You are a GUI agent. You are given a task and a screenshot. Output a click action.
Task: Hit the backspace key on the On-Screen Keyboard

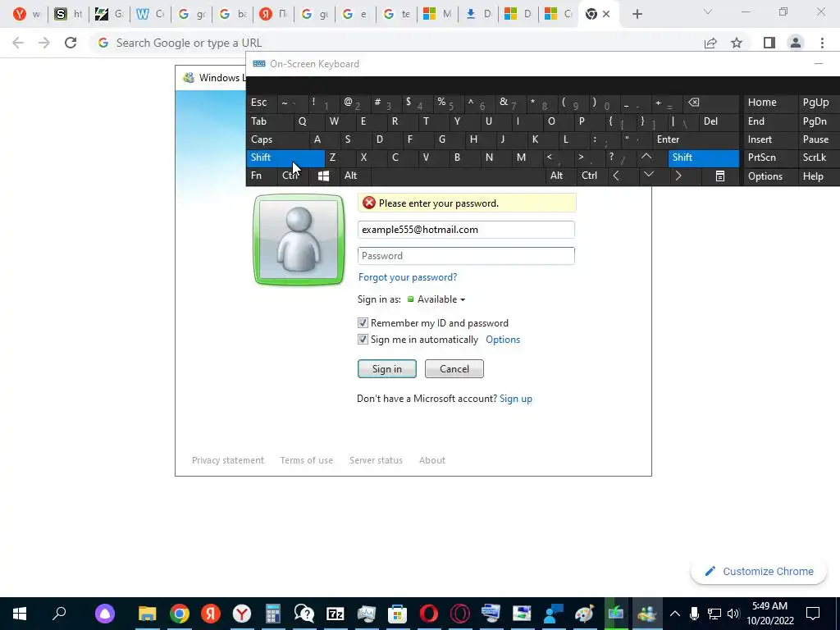tap(694, 103)
